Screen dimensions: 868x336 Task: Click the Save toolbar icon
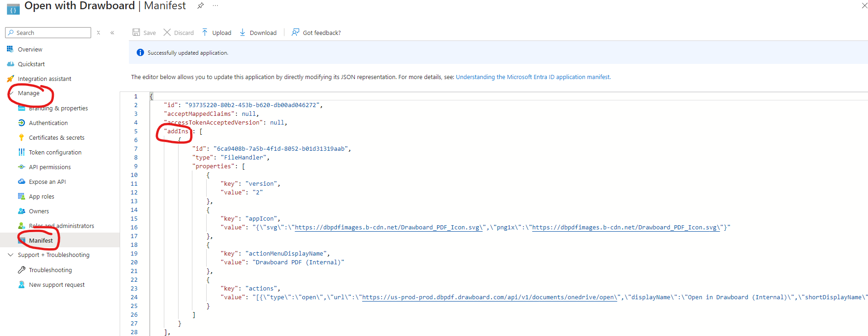(136, 32)
